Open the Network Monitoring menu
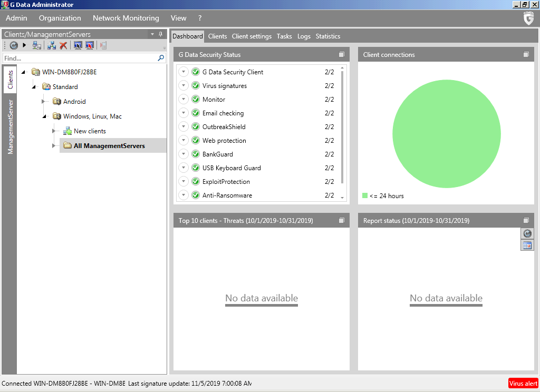The width and height of the screenshot is (540, 392). [x=126, y=18]
